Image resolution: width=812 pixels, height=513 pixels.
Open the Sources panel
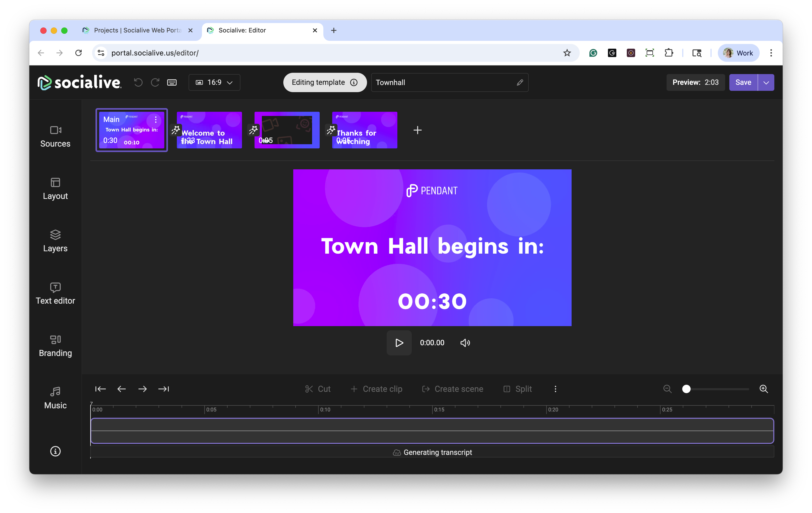pos(55,136)
